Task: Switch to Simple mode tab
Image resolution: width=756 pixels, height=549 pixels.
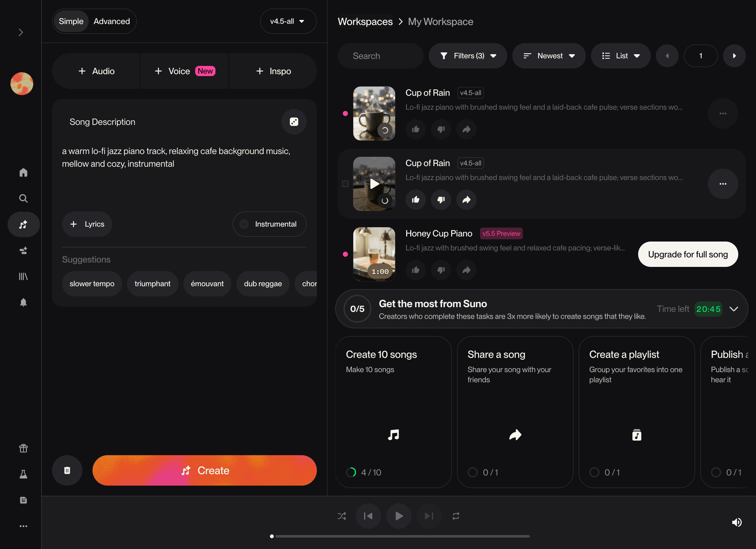Action: click(71, 21)
